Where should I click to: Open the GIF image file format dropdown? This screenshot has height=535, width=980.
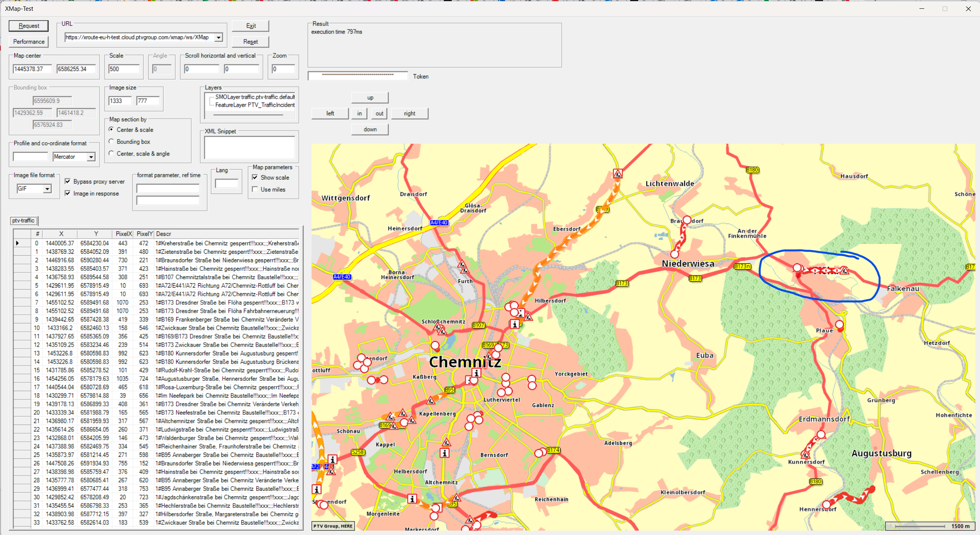pyautogui.click(x=47, y=188)
